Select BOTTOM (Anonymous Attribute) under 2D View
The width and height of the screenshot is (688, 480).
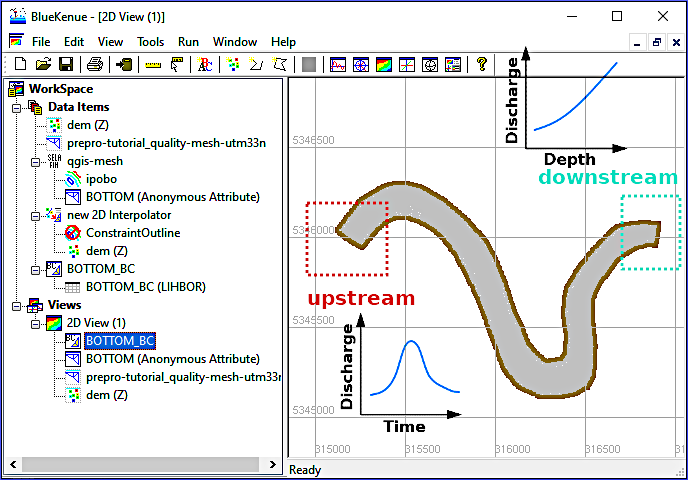(173, 359)
